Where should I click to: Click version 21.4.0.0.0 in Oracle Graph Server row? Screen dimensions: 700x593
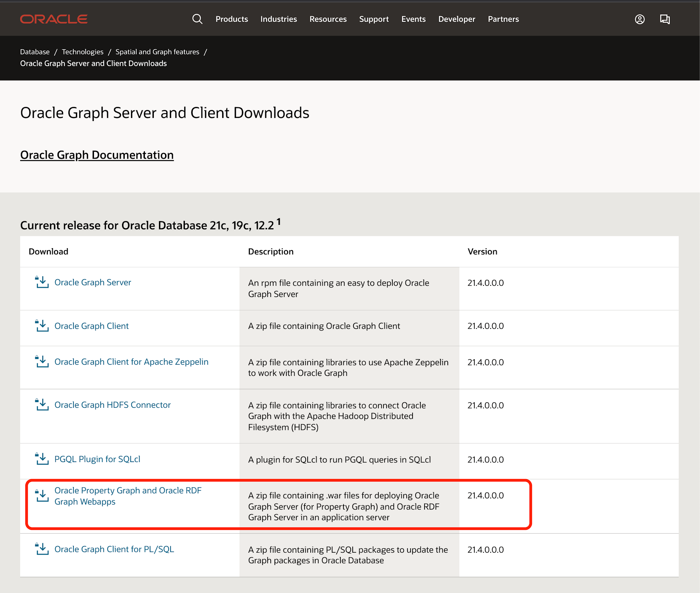(x=485, y=283)
